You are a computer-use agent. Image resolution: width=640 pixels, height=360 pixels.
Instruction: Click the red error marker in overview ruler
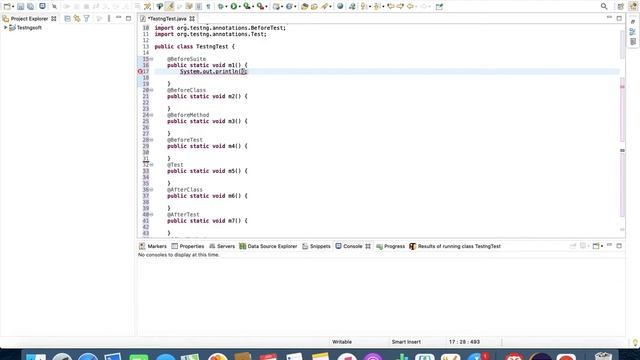coord(622,87)
